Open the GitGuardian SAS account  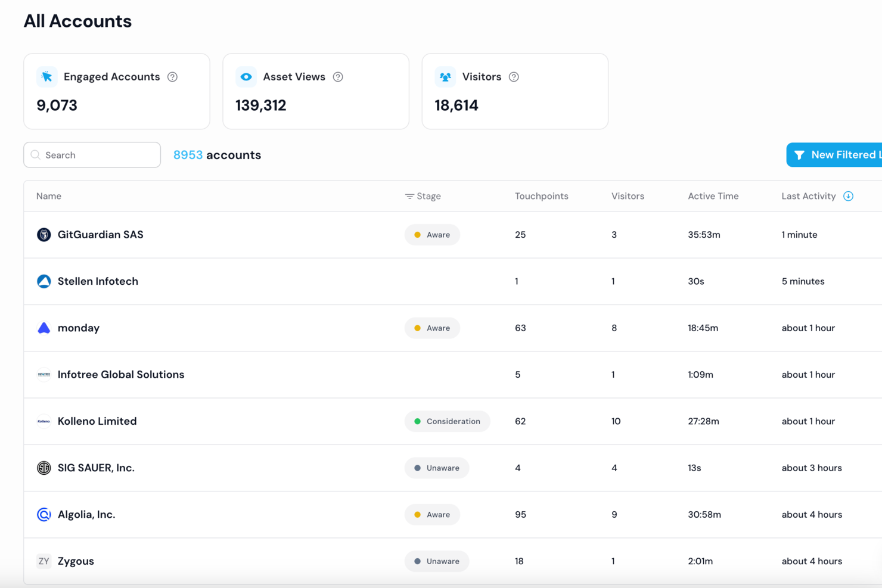100,235
